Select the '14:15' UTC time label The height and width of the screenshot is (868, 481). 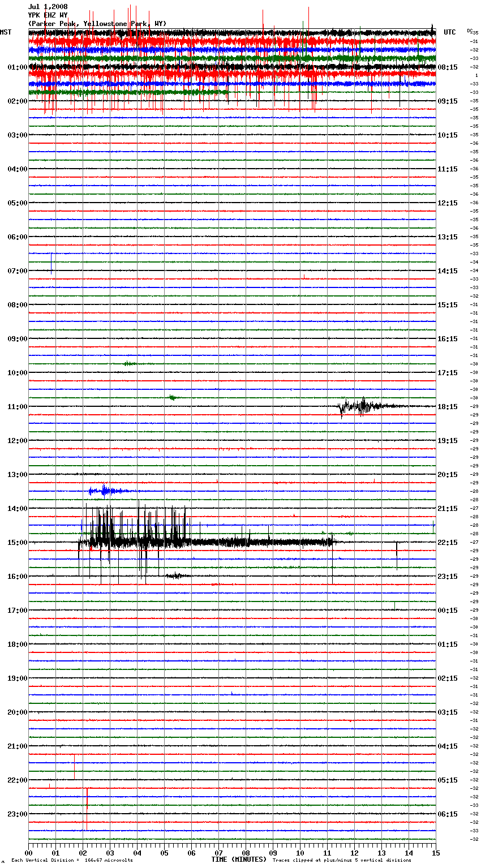coord(448,271)
